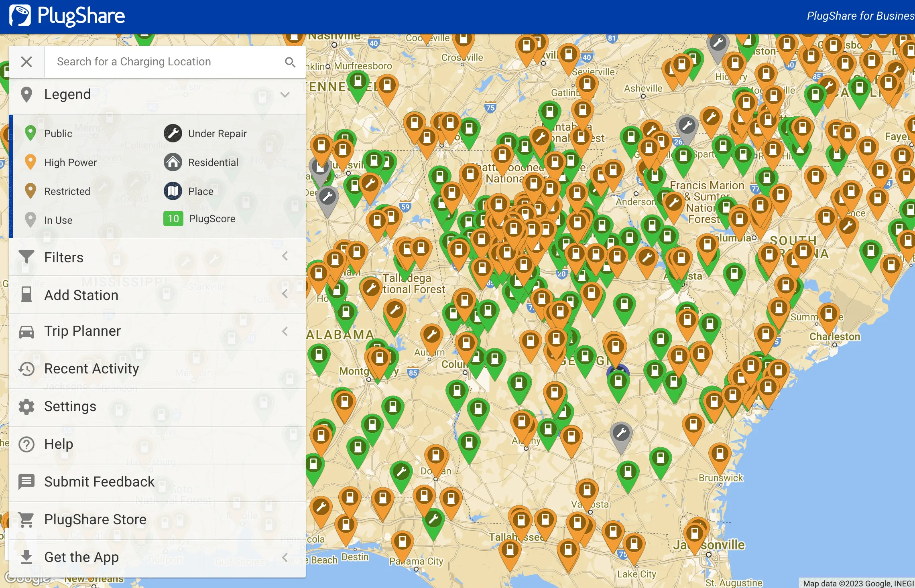This screenshot has height=588, width=915.
Task: Click the Under Repair wrench icon
Action: click(173, 133)
